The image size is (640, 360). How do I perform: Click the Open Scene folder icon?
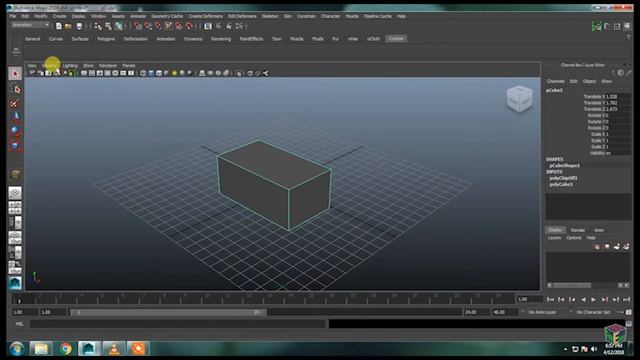coord(68,26)
